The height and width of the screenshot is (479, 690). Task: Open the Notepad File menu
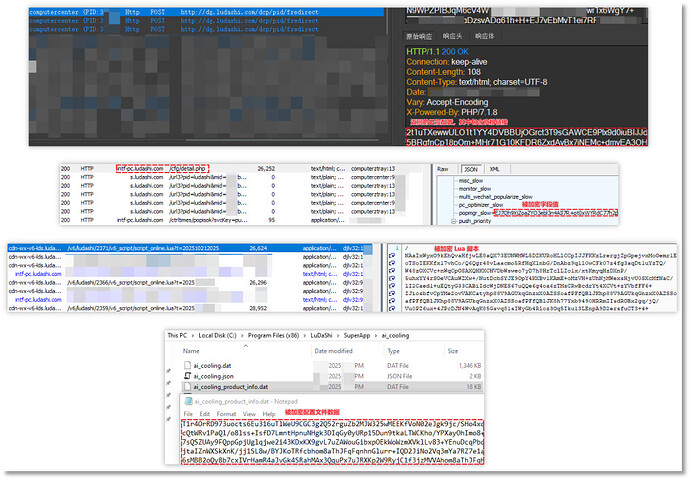(x=188, y=413)
